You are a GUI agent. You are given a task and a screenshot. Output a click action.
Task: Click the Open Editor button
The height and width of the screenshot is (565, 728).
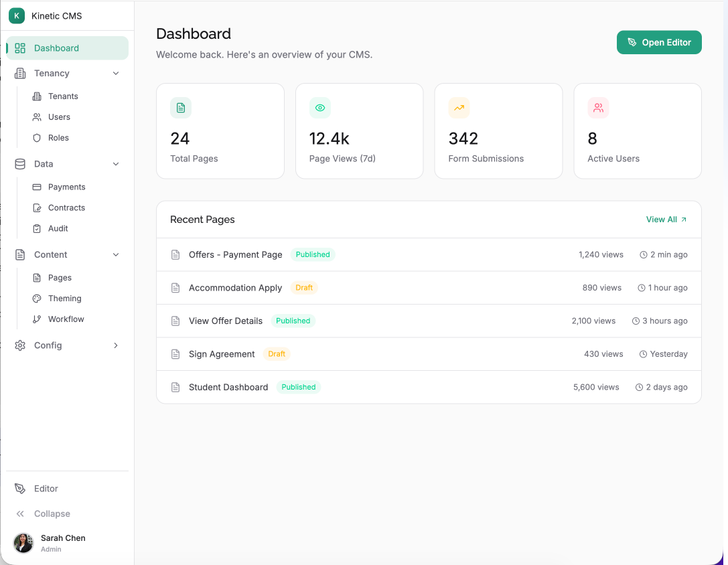click(x=659, y=42)
